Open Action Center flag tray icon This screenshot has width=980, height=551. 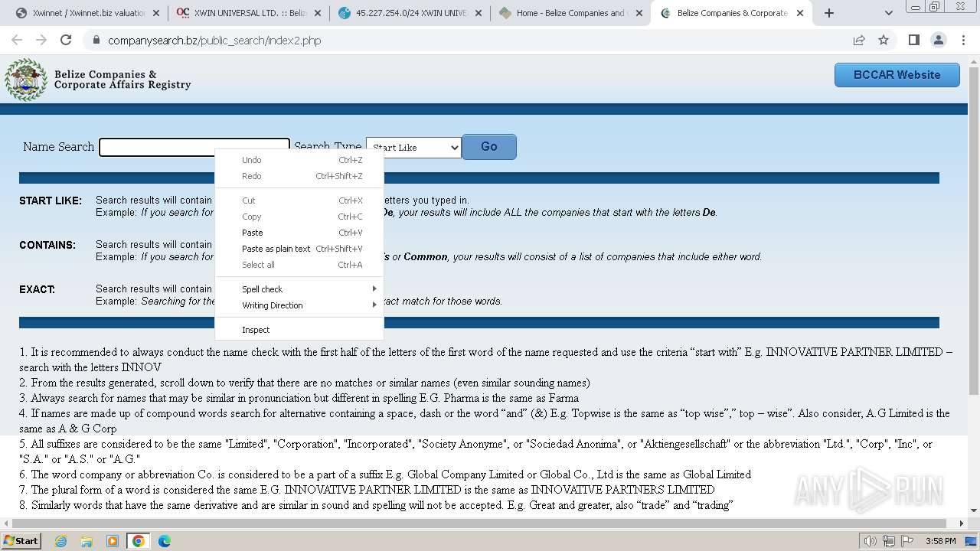click(907, 541)
